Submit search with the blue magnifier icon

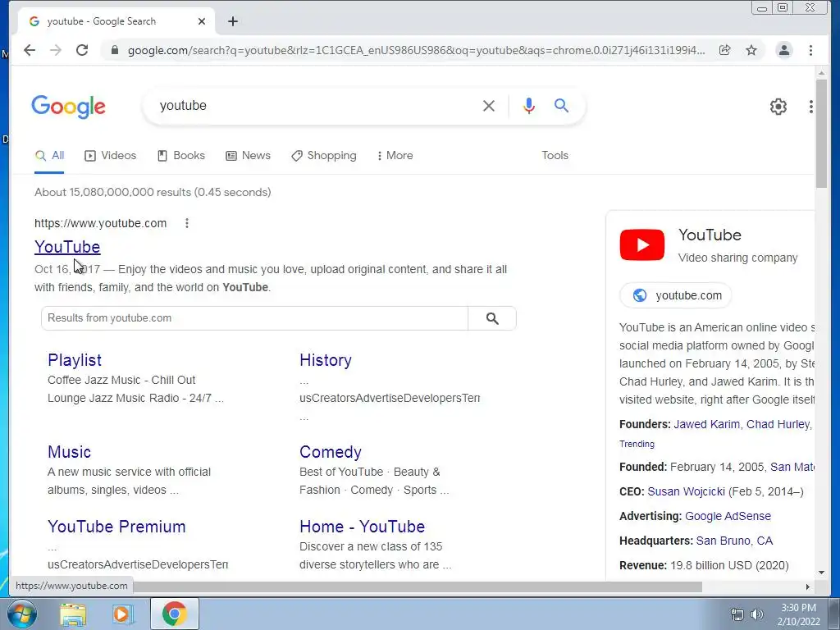click(x=561, y=106)
